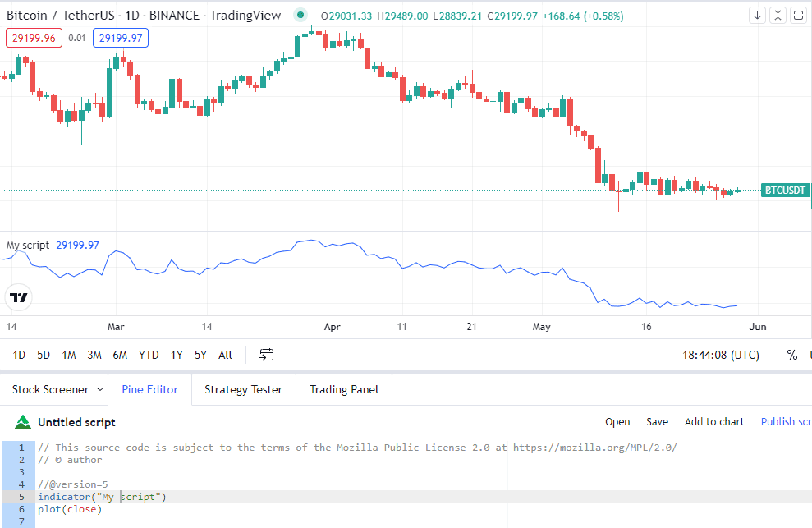Image resolution: width=812 pixels, height=528 pixels.
Task: Choose the YTD time range
Action: pyautogui.click(x=149, y=355)
